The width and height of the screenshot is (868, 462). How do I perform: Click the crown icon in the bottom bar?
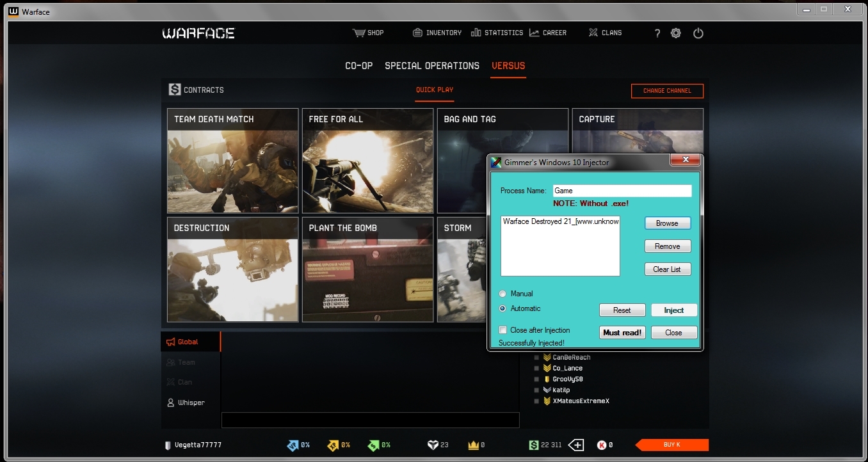pyautogui.click(x=474, y=445)
